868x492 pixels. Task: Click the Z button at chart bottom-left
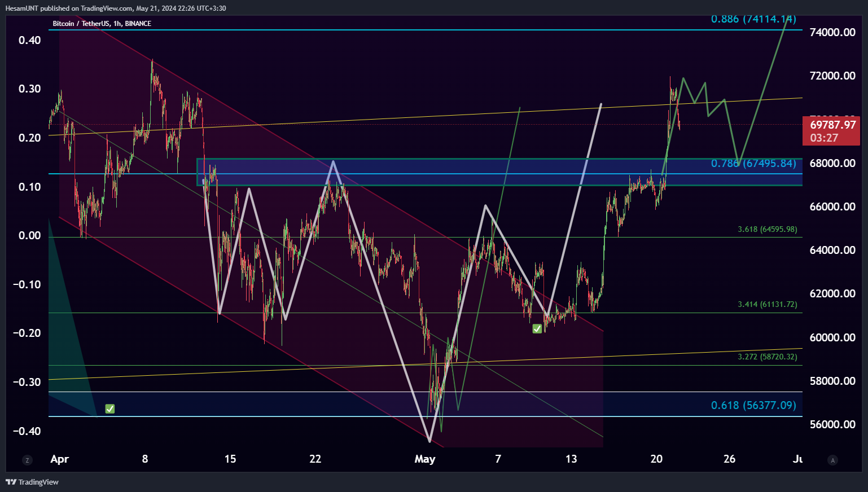click(27, 460)
